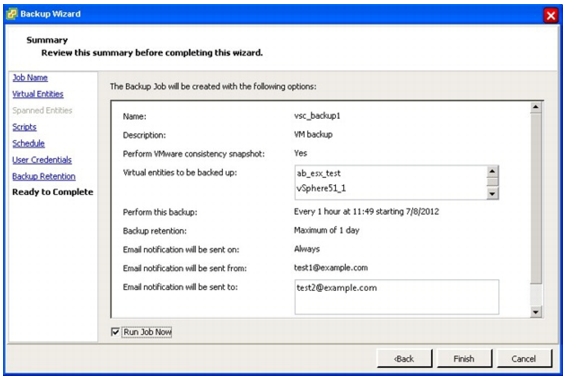
Task: Go to the Backup Retention step
Action: click(44, 176)
